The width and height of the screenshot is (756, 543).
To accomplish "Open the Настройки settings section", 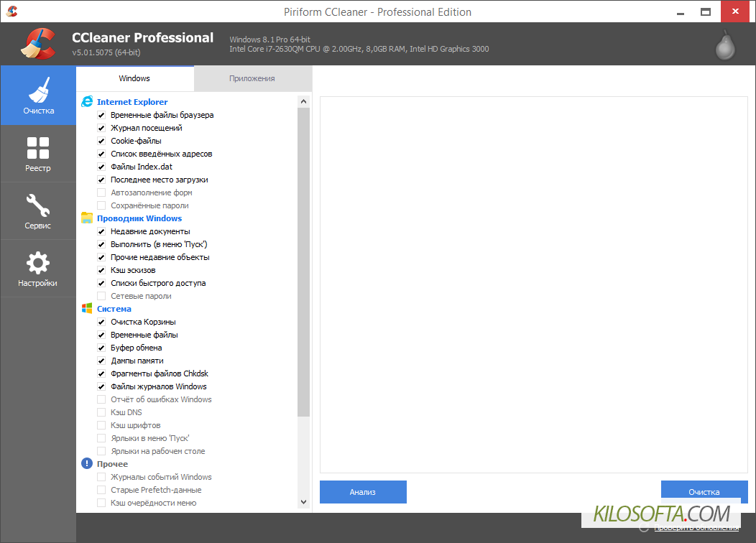I will tap(38, 269).
